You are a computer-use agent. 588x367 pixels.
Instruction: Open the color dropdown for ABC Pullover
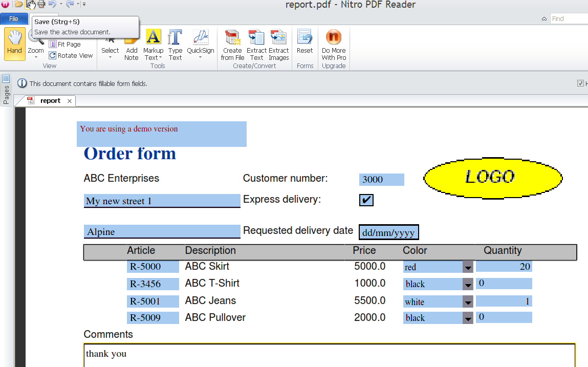click(468, 318)
